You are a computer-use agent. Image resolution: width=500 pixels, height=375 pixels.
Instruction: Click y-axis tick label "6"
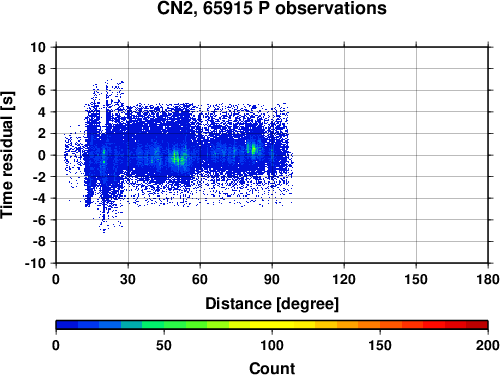pyautogui.click(x=42, y=90)
